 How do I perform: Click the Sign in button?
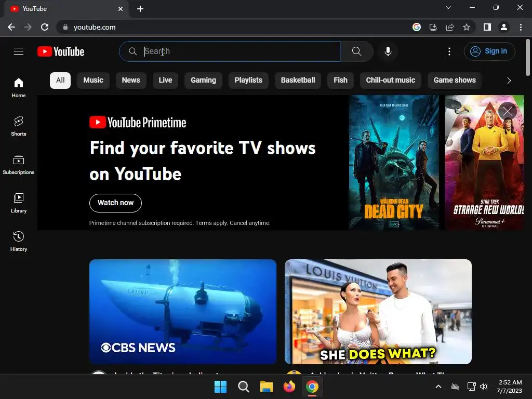489,51
